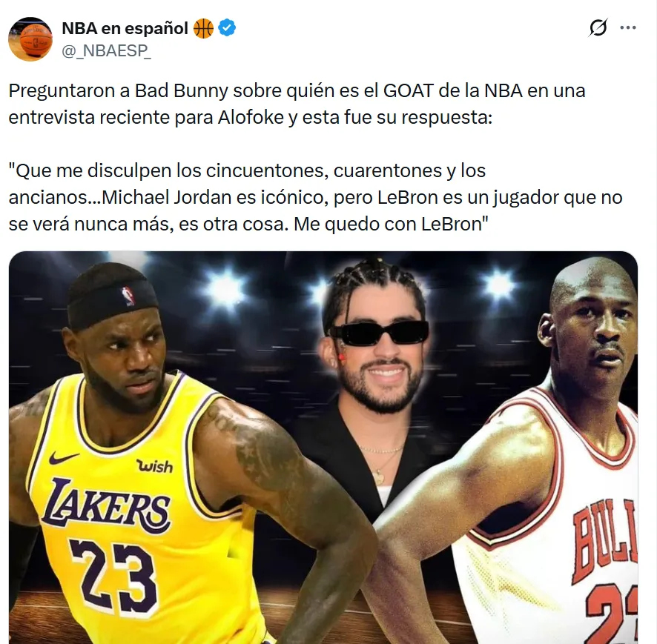Click the tweet's opening sentence about Bad Bunny
The width and height of the screenshot is (657, 644).
coord(297,104)
